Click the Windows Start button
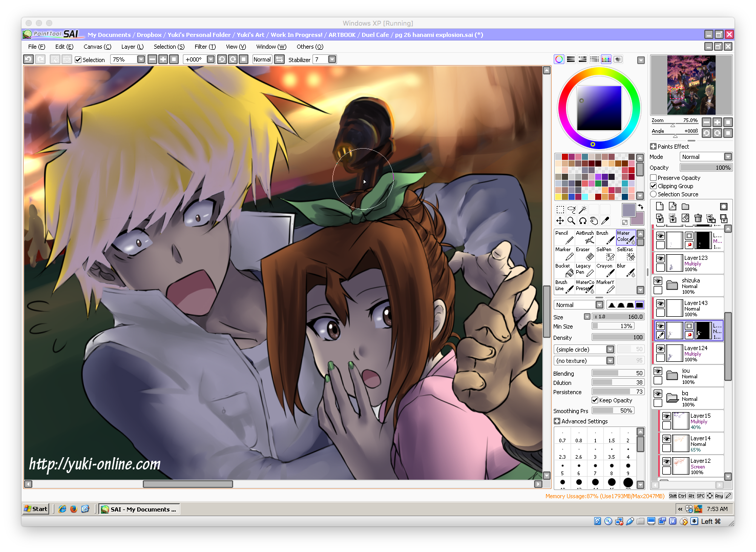The width and height of the screenshot is (756, 552). (36, 509)
